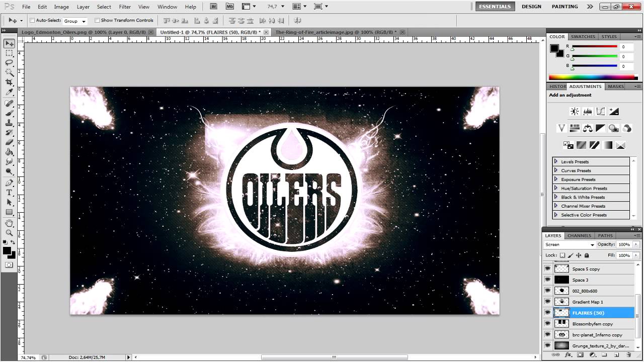Switch workspace to PAINTING
The height and width of the screenshot is (362, 644).
point(565,7)
